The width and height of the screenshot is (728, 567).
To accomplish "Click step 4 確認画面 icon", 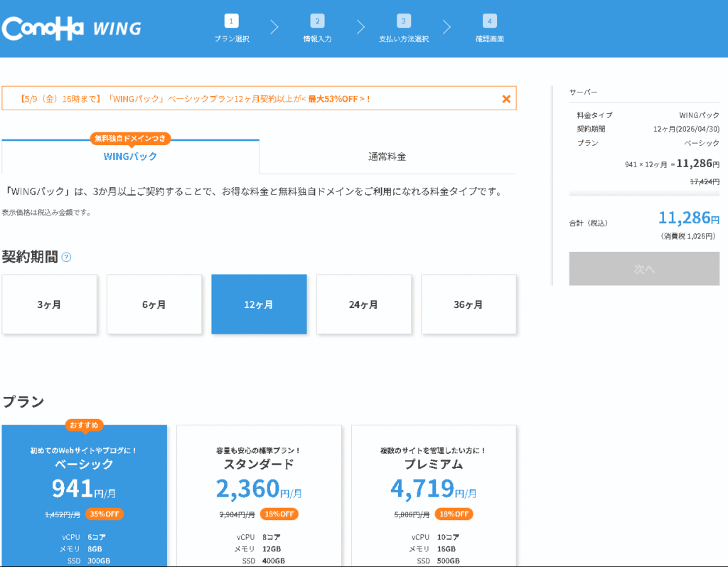I will (490, 21).
